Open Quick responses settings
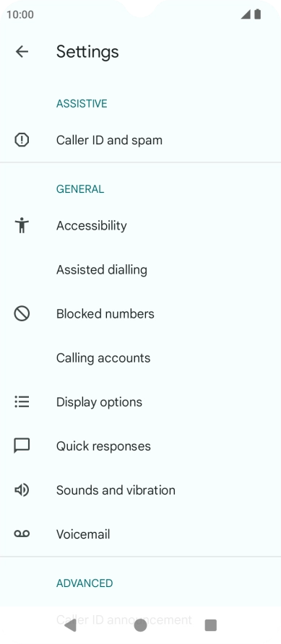This screenshot has height=644, width=281. click(140, 446)
